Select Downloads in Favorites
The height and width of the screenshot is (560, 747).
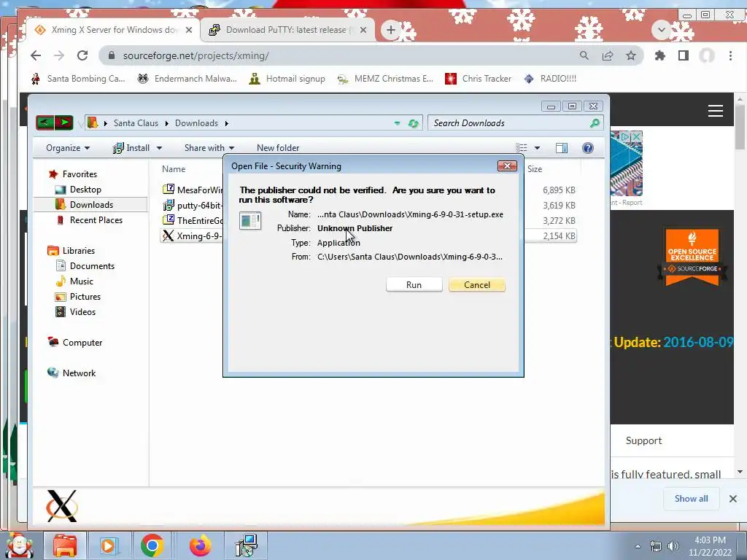tap(91, 204)
